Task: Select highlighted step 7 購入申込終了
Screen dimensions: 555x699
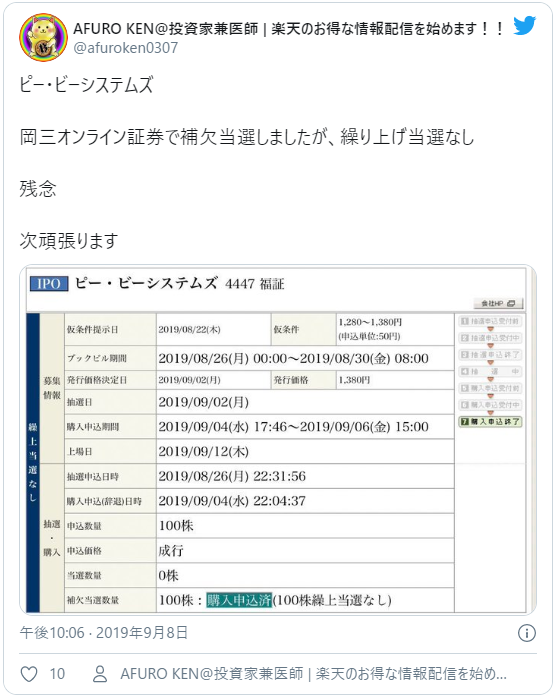Action: [x=490, y=421]
